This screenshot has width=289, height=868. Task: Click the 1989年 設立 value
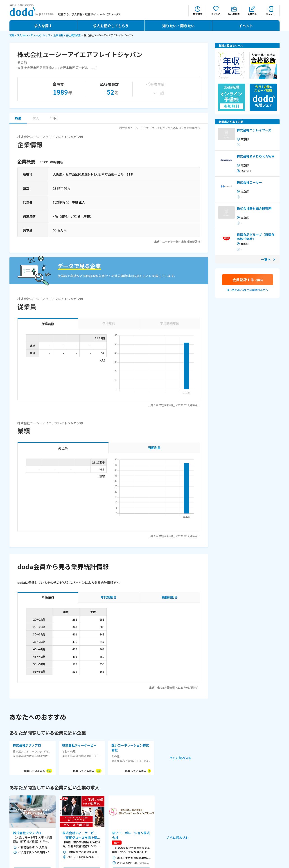[x=63, y=92]
